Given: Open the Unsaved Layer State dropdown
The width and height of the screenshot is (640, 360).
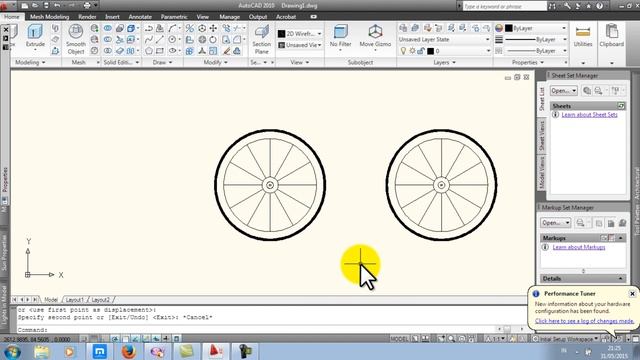Looking at the screenshot, I should tap(444, 40).
